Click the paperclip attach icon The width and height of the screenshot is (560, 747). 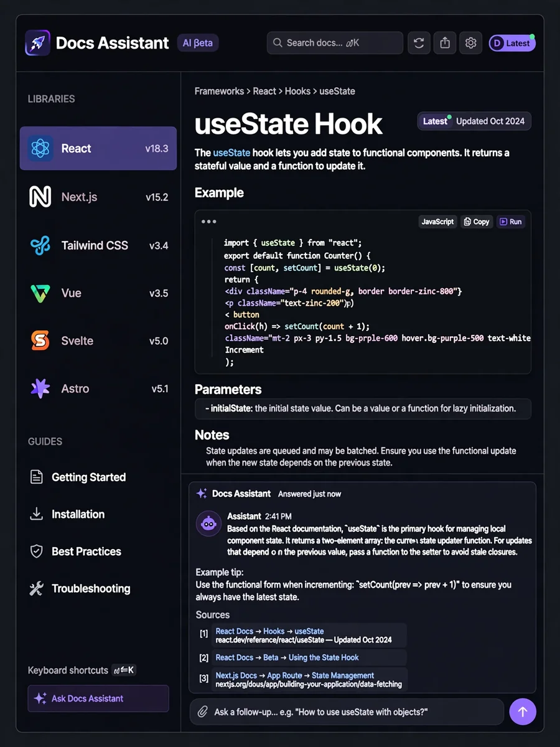pos(202,712)
